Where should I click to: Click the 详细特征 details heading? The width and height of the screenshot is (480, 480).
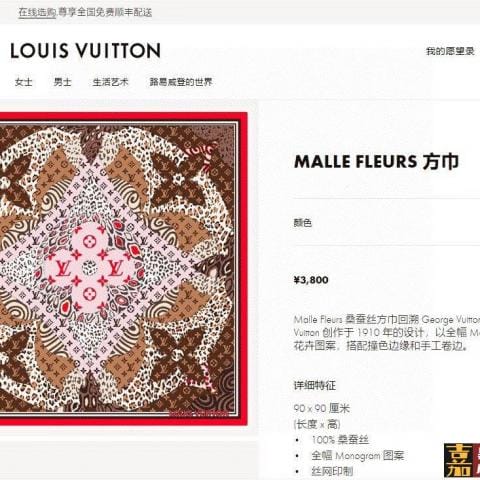[x=315, y=385]
